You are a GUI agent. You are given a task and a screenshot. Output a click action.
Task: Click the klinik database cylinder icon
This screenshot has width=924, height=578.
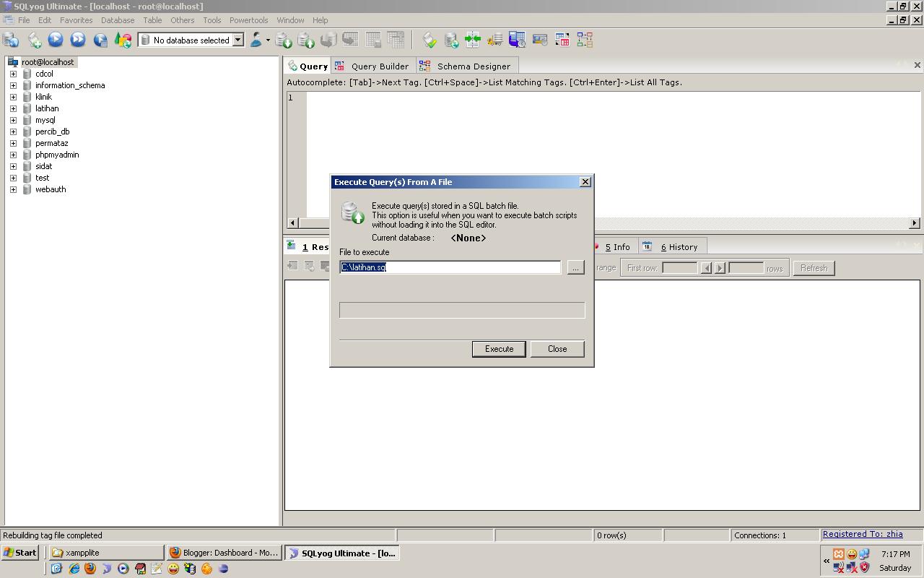(x=27, y=97)
